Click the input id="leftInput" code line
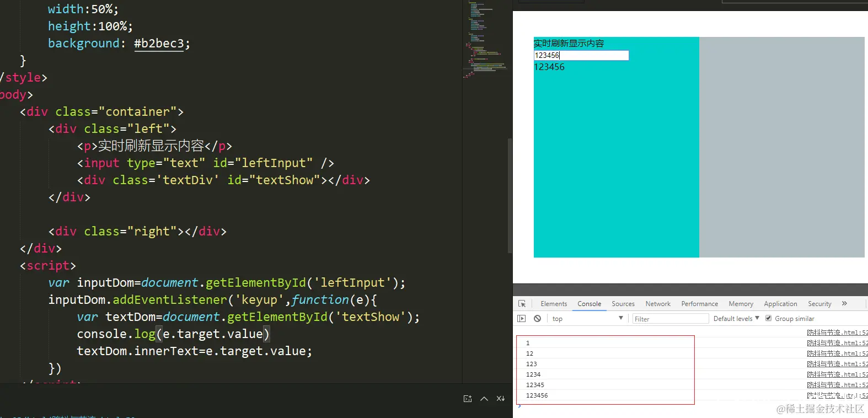868x418 pixels. click(x=205, y=163)
